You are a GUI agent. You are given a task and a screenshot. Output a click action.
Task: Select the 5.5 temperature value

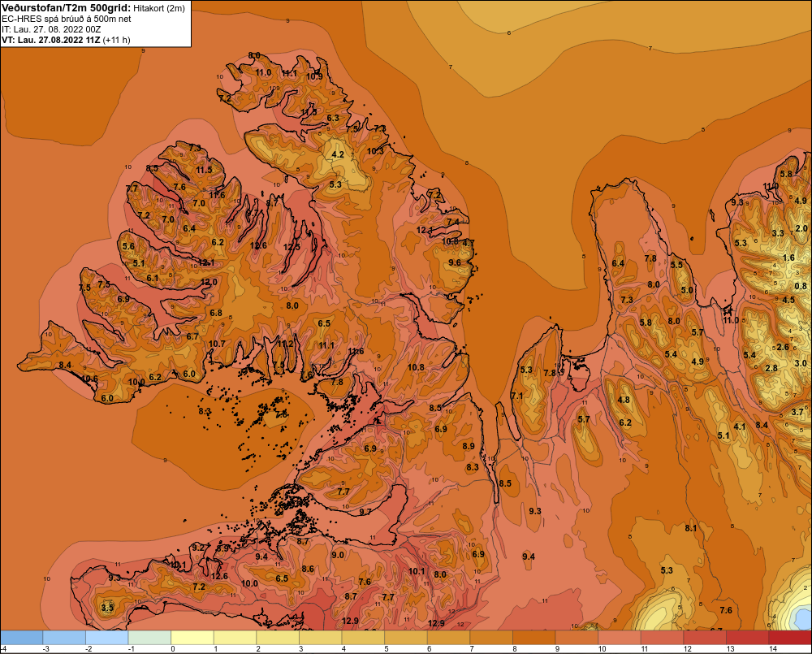click(x=677, y=265)
